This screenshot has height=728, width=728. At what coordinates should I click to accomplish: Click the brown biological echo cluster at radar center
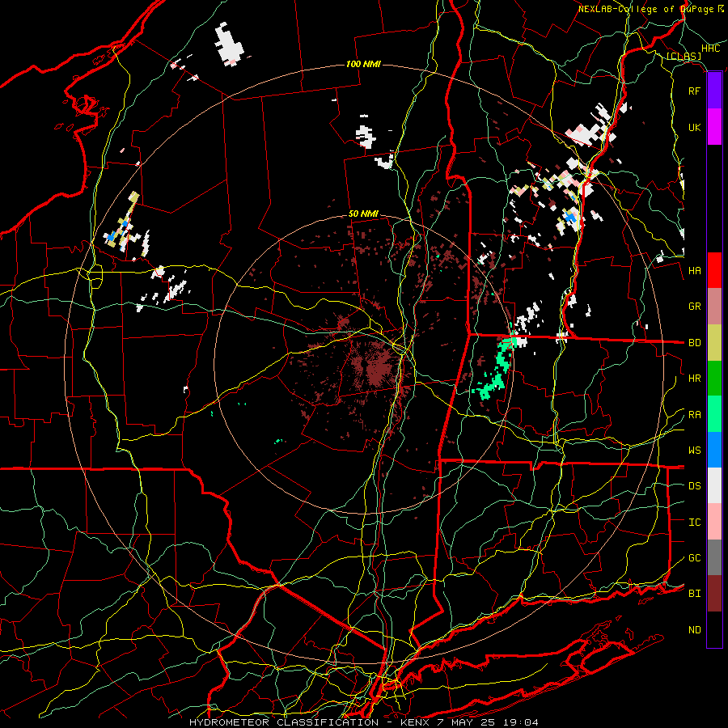pyautogui.click(x=374, y=366)
